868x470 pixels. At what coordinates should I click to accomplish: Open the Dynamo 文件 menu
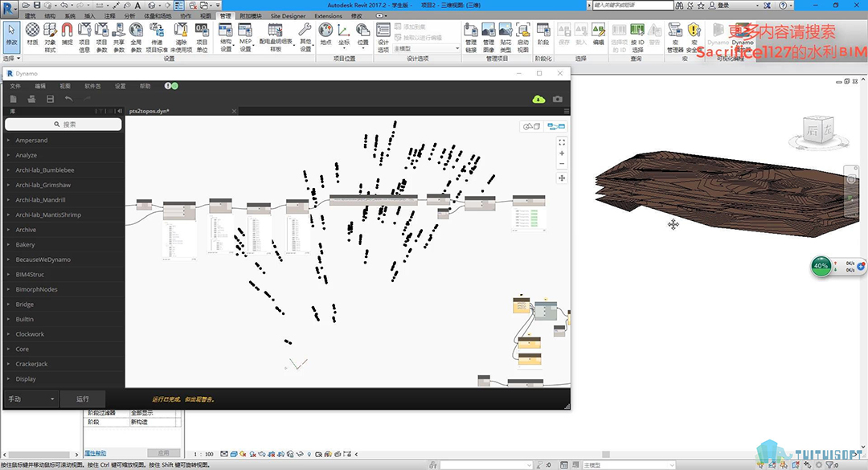[x=15, y=86]
